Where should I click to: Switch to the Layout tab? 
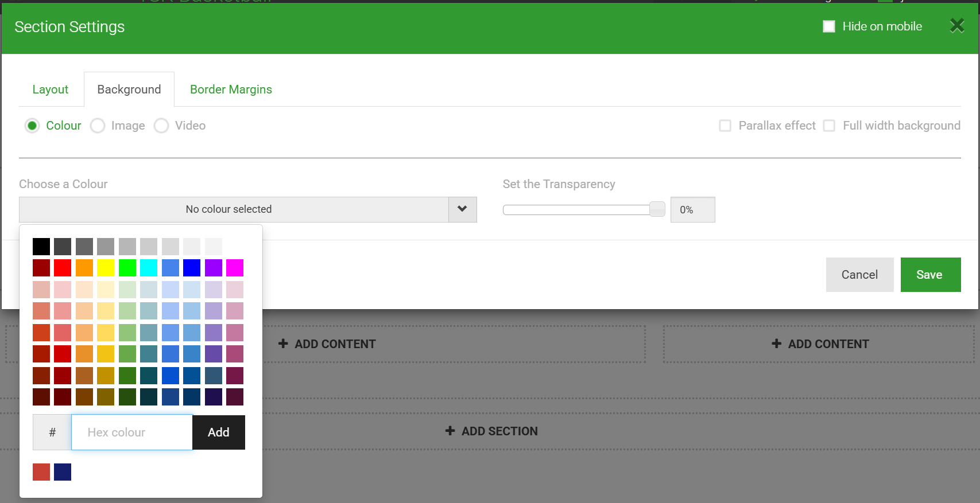click(51, 89)
